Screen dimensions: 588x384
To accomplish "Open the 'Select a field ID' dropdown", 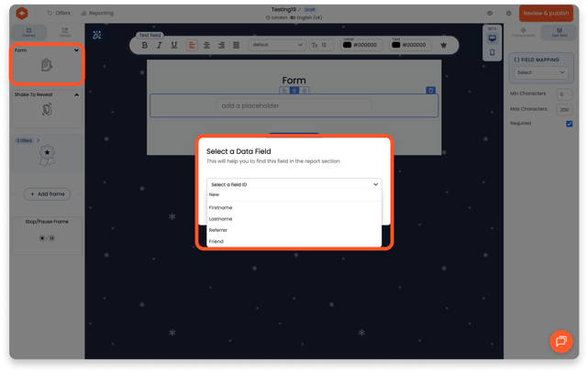I will [x=294, y=184].
